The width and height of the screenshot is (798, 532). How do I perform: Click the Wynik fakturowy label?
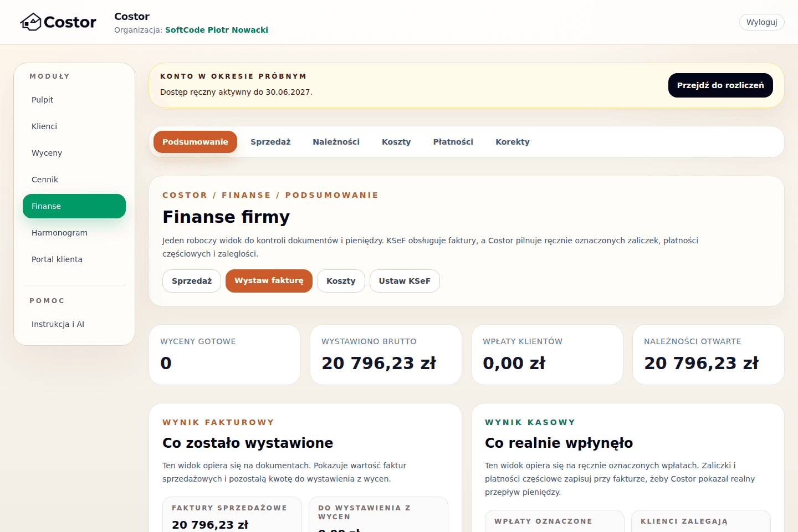tap(218, 422)
